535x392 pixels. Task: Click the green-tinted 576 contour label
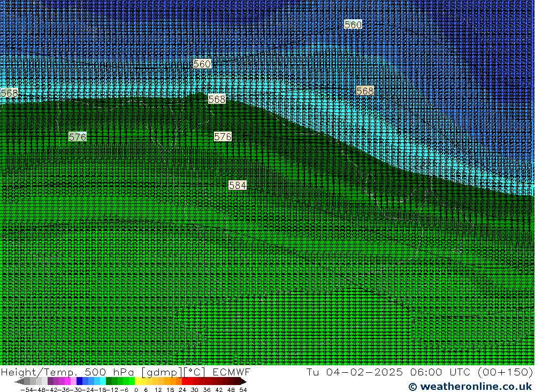tap(78, 137)
